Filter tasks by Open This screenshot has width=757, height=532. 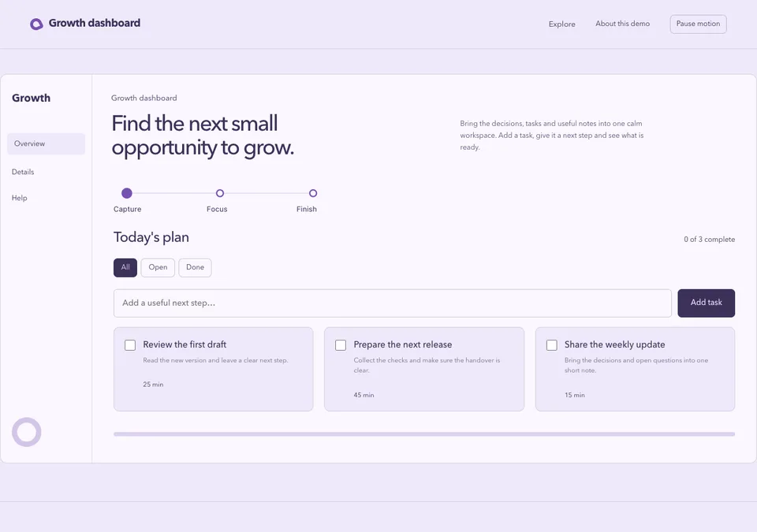[158, 267]
